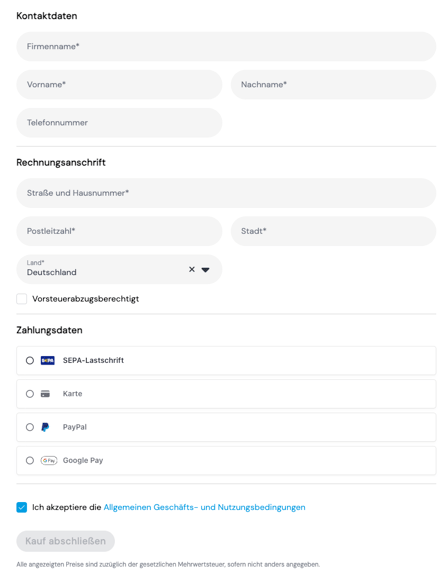The width and height of the screenshot is (440, 583).
Task: Expand the Land dropdown arrow
Action: click(x=205, y=270)
